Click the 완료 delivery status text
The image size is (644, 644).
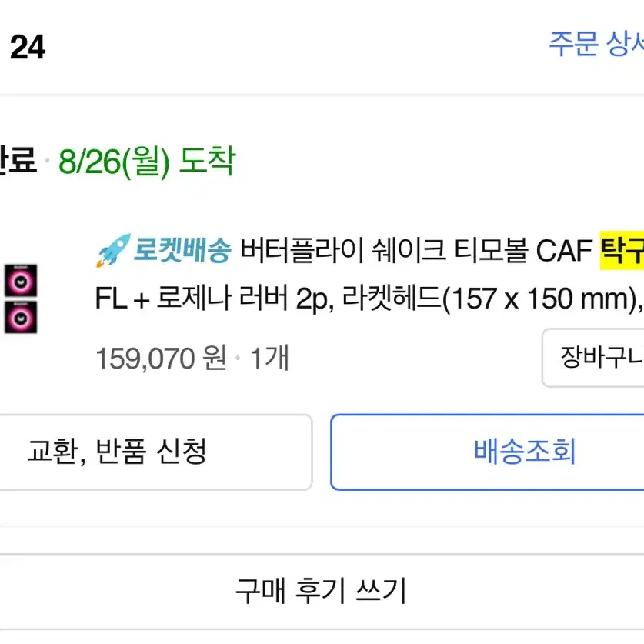[18, 160]
